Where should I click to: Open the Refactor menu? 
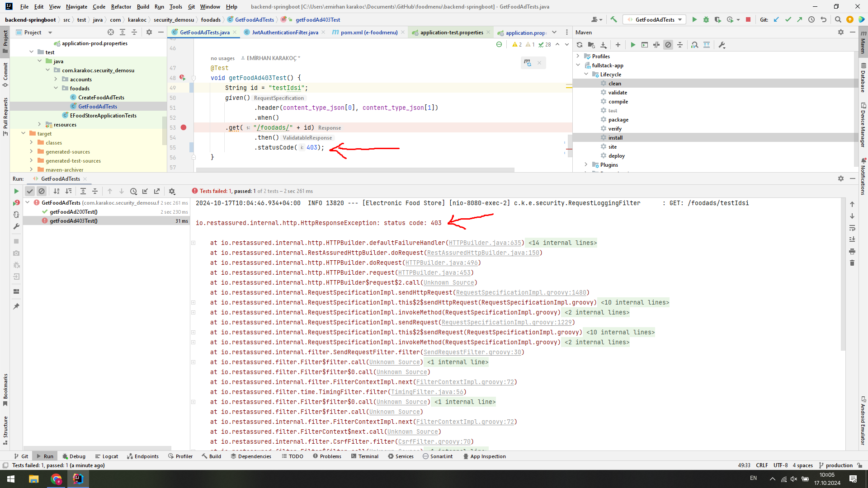click(x=121, y=7)
